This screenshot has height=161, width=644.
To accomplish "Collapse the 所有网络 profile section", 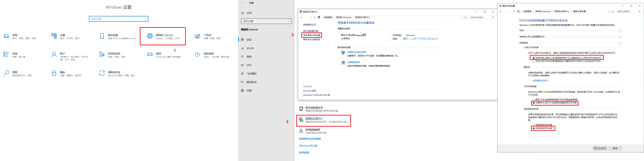I will pos(620,43).
